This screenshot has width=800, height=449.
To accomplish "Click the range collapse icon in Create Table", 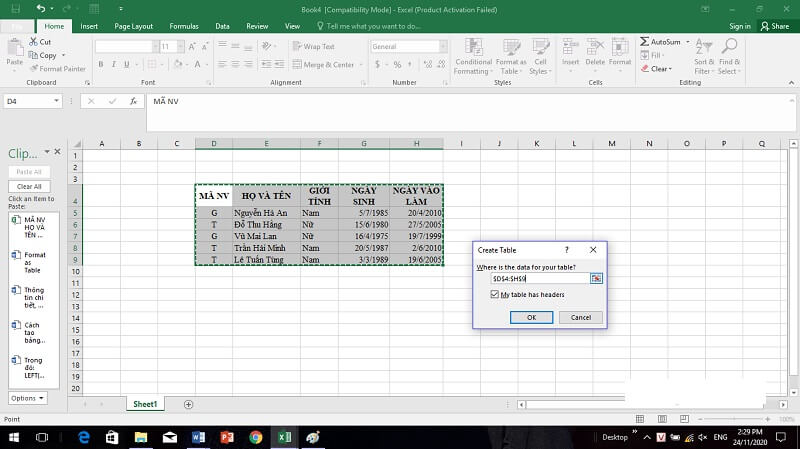I will coord(596,278).
